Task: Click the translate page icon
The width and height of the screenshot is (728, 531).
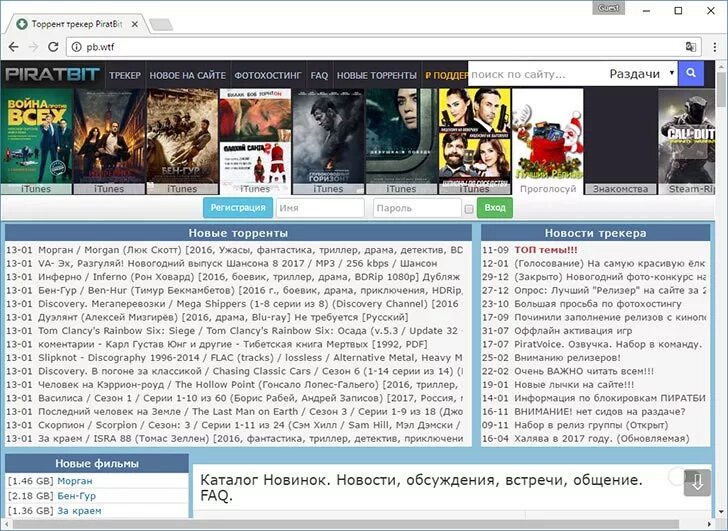Action: point(690,47)
